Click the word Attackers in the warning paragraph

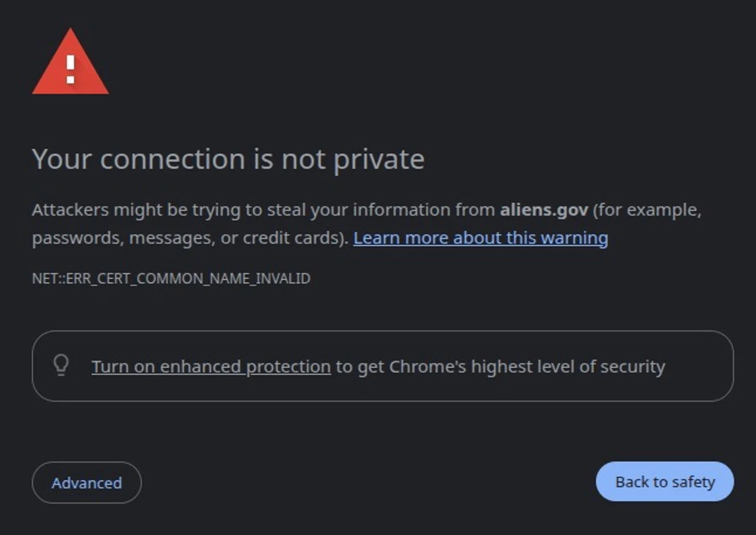[70, 209]
